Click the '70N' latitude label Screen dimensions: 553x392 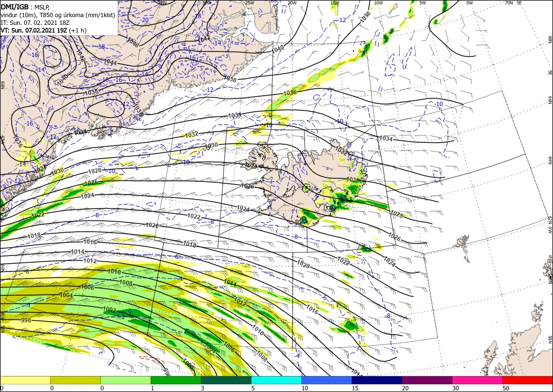click(x=509, y=3)
